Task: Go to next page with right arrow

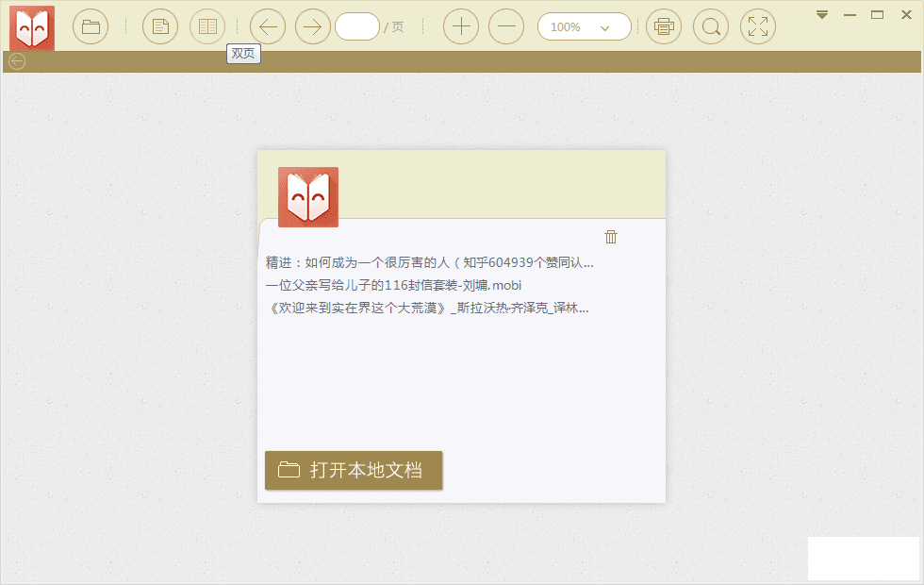Action: point(313,26)
